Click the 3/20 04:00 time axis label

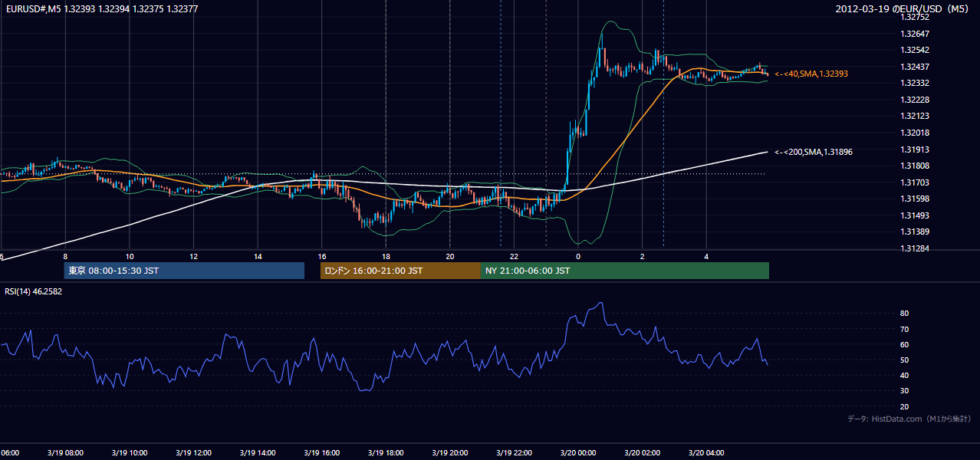coord(706,452)
